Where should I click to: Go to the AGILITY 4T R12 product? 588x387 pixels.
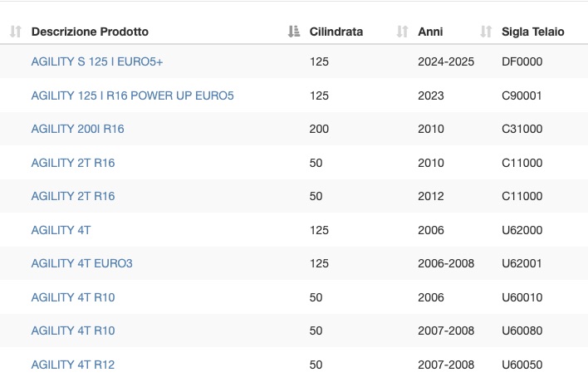[x=73, y=365]
